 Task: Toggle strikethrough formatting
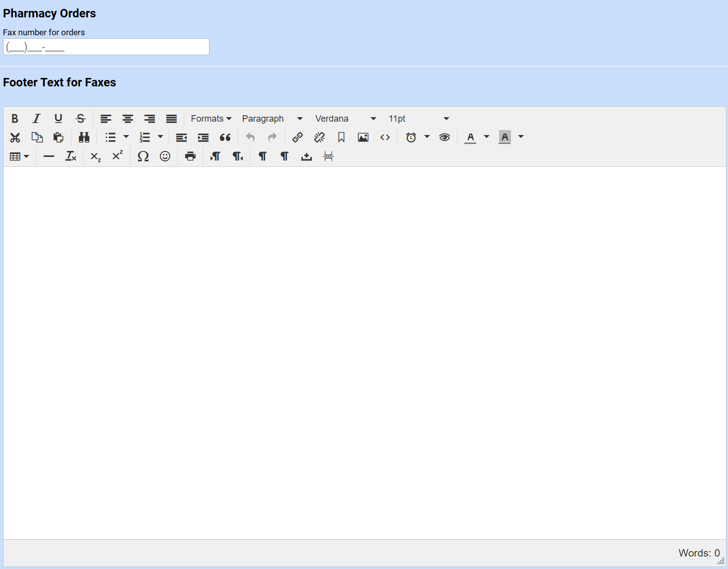[x=80, y=119]
